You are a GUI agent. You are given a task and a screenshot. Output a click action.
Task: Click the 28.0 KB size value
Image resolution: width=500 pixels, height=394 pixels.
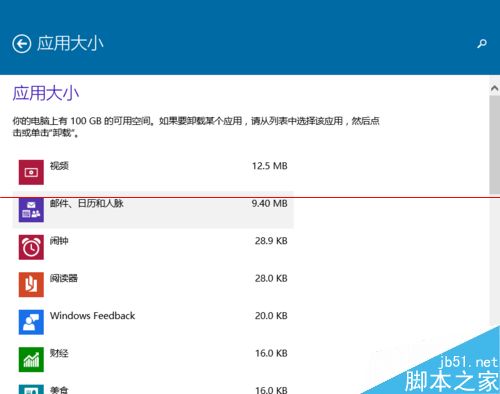(x=271, y=278)
